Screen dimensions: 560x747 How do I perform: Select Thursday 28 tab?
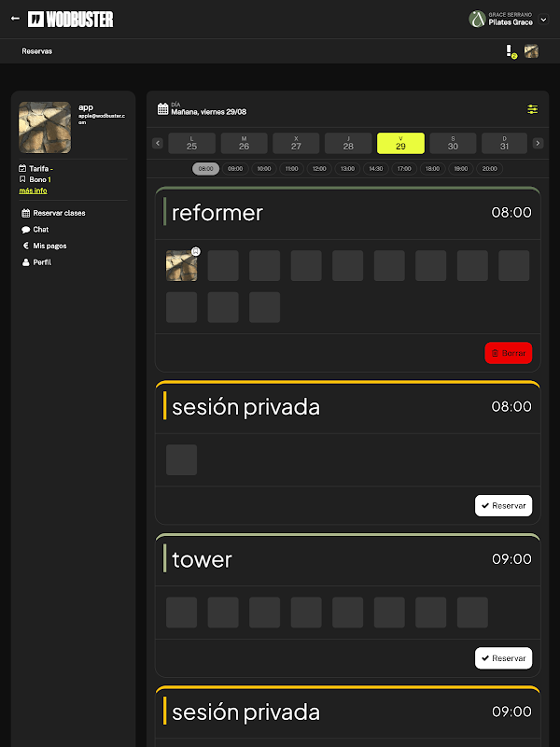click(x=348, y=143)
